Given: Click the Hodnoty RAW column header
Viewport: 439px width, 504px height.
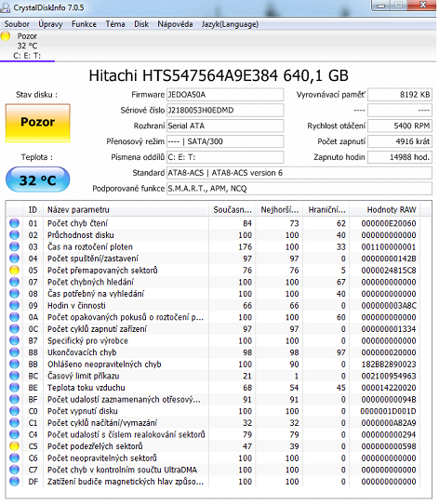Looking at the screenshot, I should (385, 210).
